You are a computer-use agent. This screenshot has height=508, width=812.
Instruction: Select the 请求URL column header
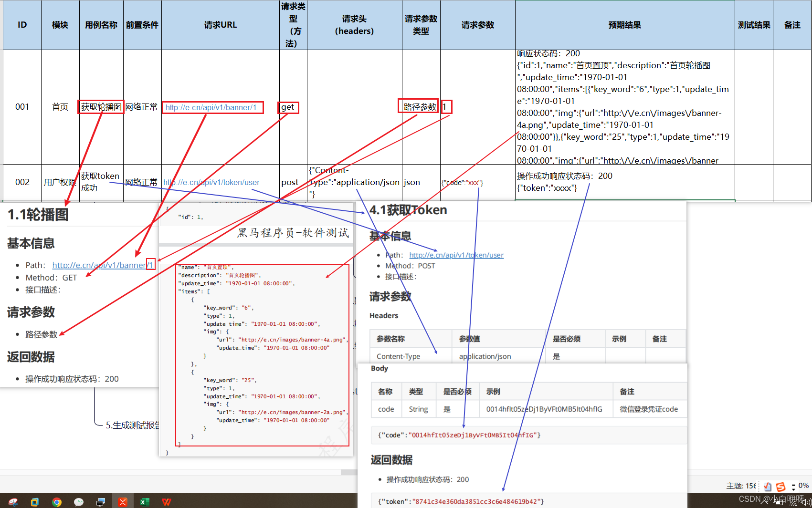point(221,25)
